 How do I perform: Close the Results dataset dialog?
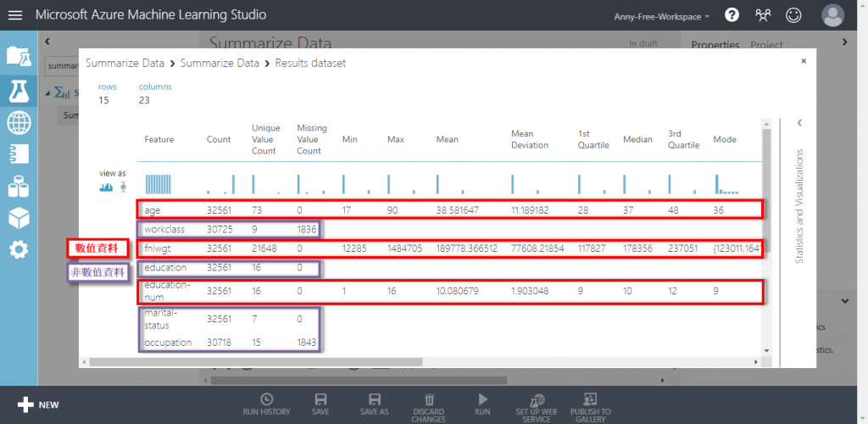click(x=804, y=61)
